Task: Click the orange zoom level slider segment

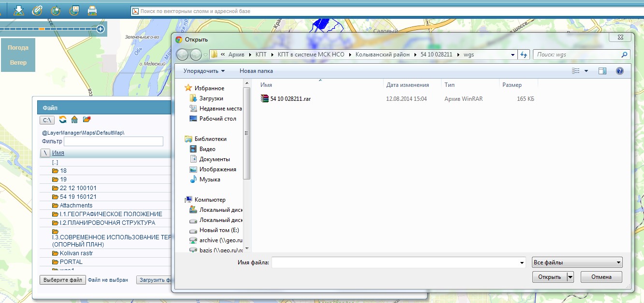Action: point(42,29)
